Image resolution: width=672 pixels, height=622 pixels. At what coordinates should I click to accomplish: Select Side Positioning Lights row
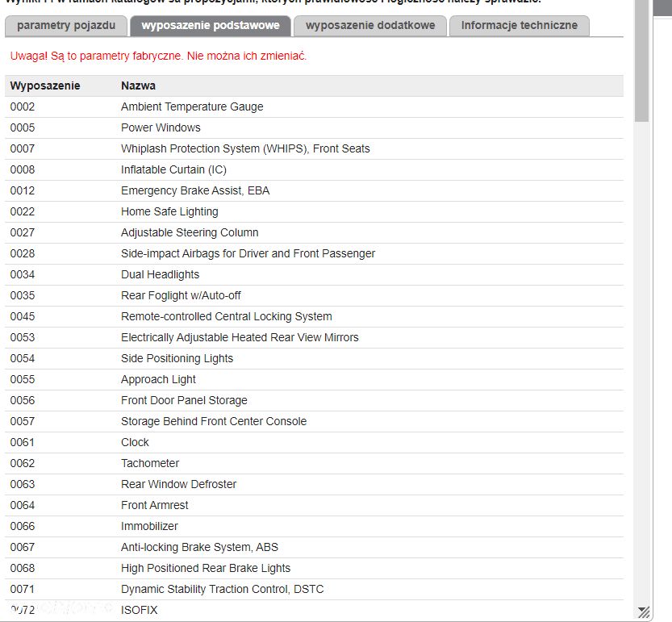pos(314,359)
